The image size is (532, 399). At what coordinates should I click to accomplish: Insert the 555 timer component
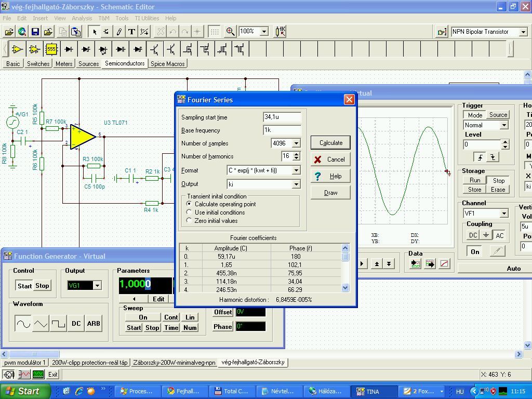tap(51, 49)
